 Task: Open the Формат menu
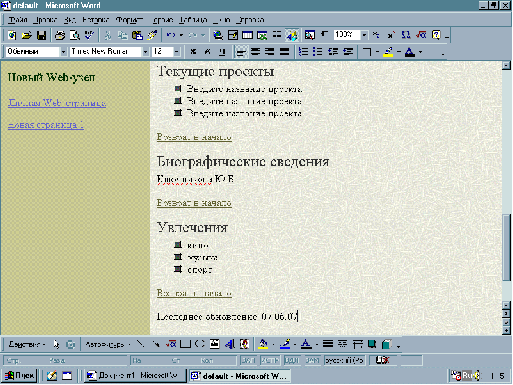pos(129,20)
